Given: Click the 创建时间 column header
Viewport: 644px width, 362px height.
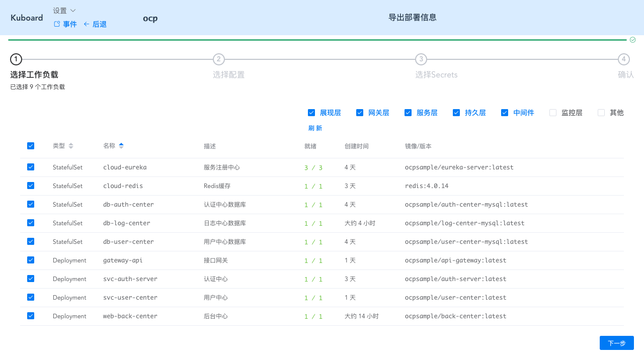Looking at the screenshot, I should click(357, 146).
